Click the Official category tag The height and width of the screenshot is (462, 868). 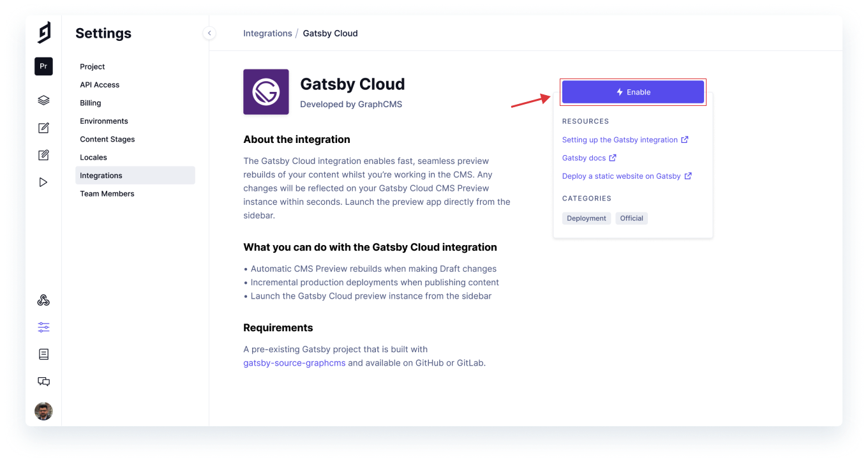click(632, 218)
